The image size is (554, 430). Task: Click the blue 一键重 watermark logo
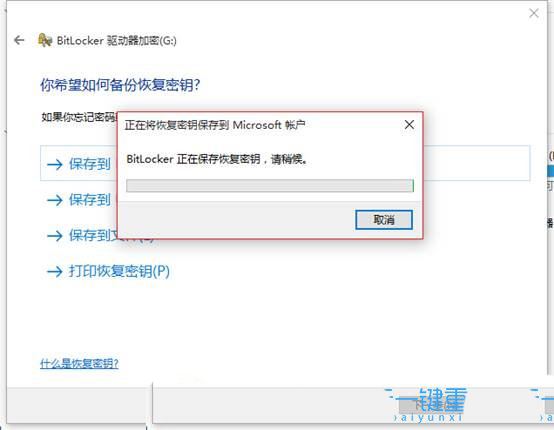tap(428, 405)
